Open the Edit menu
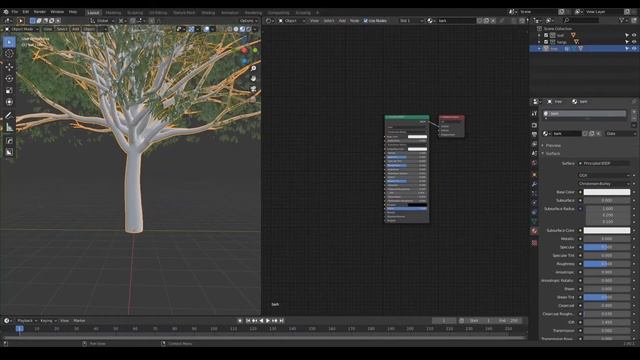Viewport: 640px width, 360px height. [x=26, y=12]
